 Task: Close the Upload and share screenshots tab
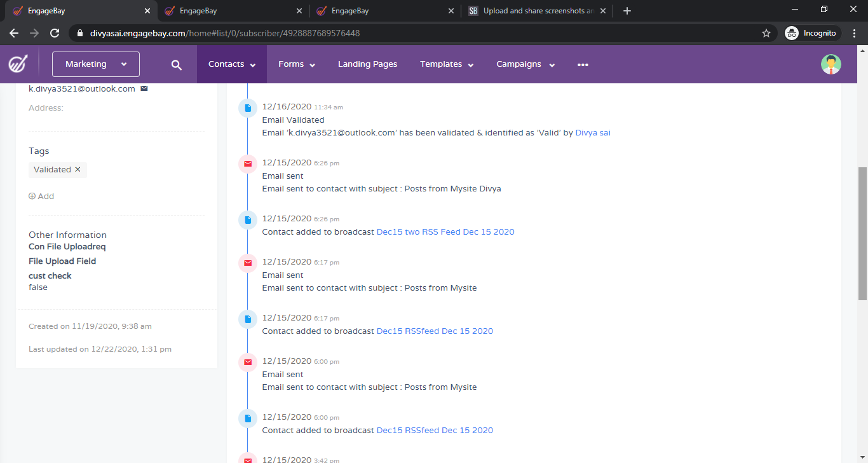[x=604, y=11]
